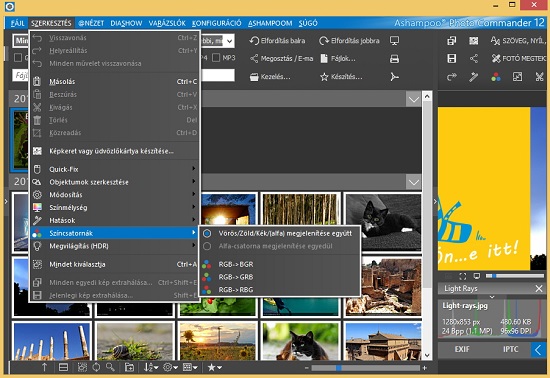
Task: Click Elfordítás balra rotate left button
Action: tap(277, 41)
